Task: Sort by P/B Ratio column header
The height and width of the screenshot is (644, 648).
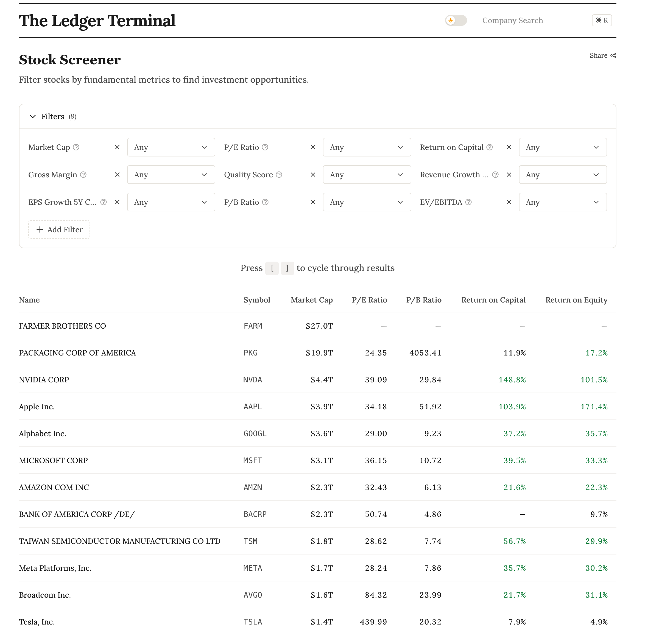Action: pyautogui.click(x=424, y=300)
